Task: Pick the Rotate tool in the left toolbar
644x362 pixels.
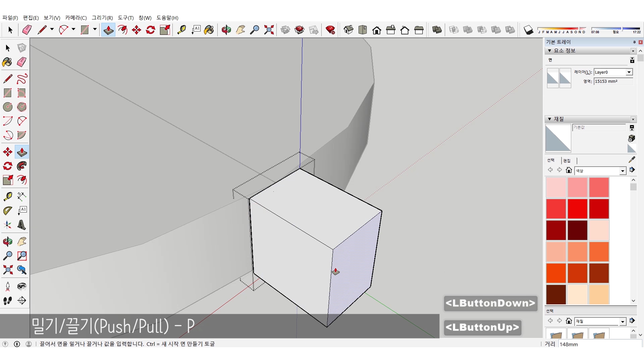Action: 8,166
